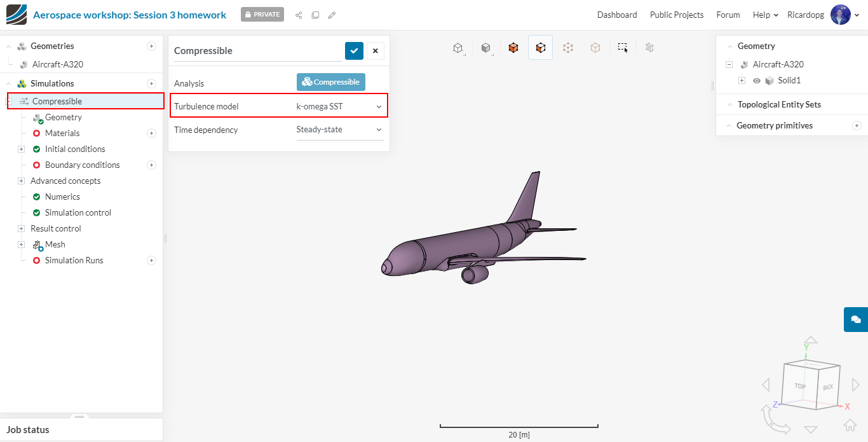Click the Compressible name field

pyautogui.click(x=257, y=51)
